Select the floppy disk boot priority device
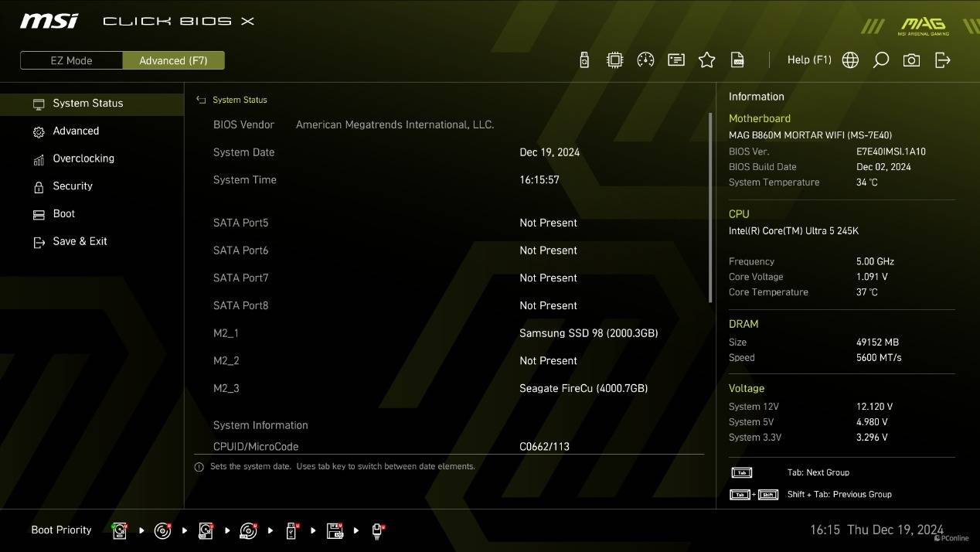Viewport: 980px width, 552px height. point(335,530)
